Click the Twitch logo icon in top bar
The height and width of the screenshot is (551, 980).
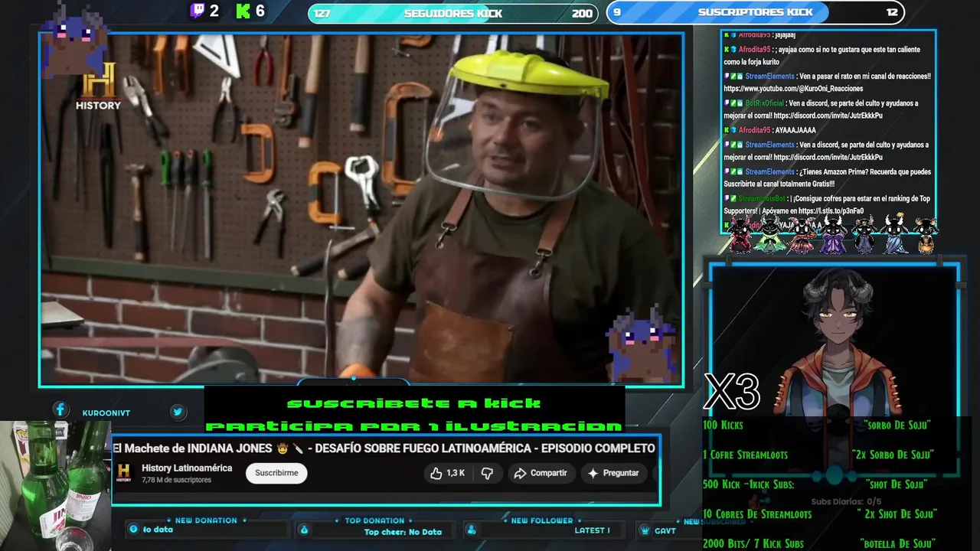coord(198,11)
